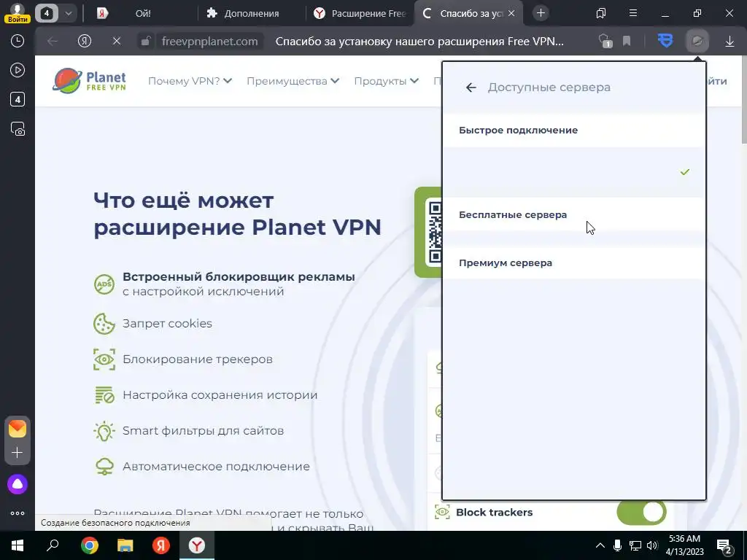Open the notification center icon
Screen dimensions: 747x560
[x=724, y=545]
